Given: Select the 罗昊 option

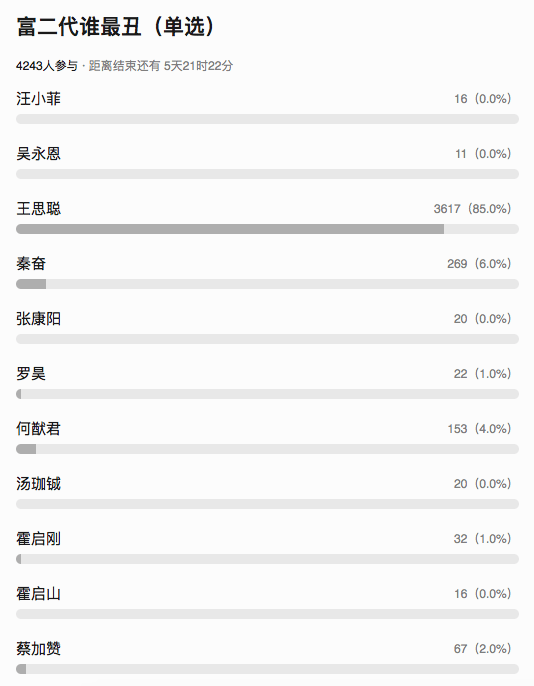Looking at the screenshot, I should (31, 374).
